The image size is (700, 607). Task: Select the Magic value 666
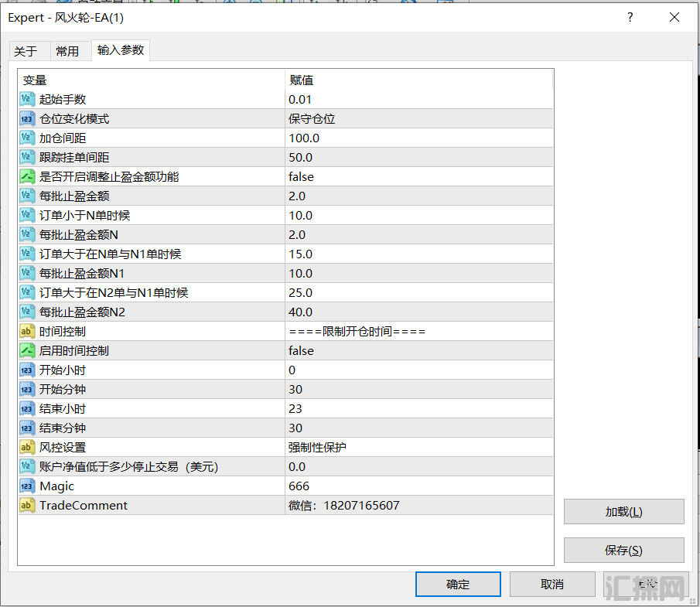tap(418, 486)
